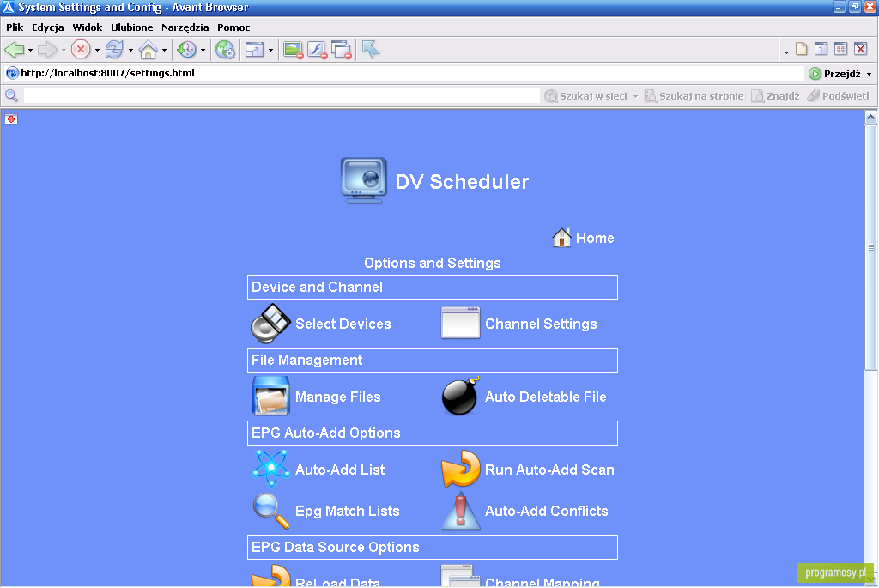Stop page loading with red X button
Screen dimensions: 879x588
(x=81, y=50)
